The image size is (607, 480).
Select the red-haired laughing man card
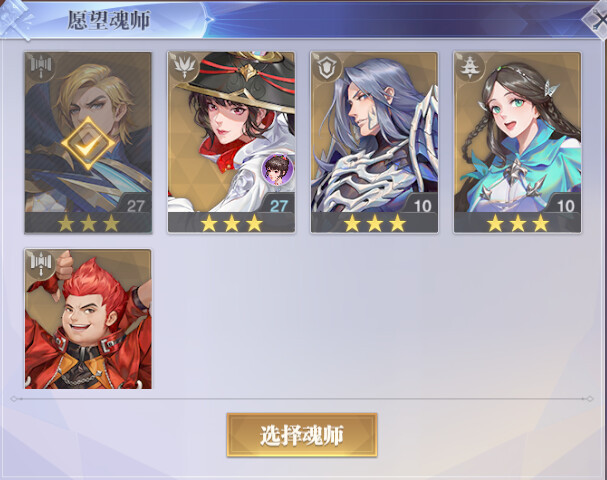point(88,319)
